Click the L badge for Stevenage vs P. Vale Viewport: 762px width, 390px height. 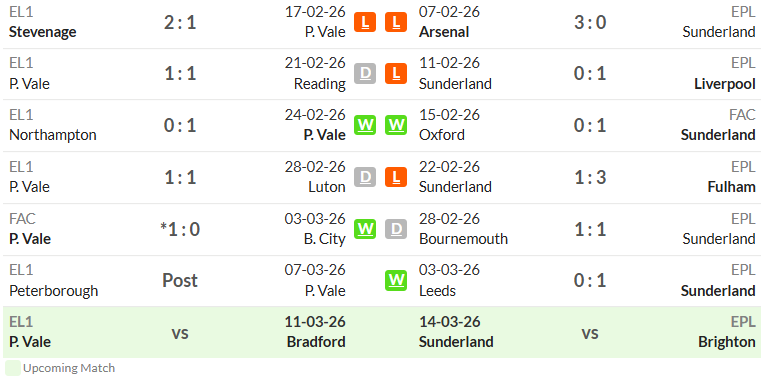(365, 22)
